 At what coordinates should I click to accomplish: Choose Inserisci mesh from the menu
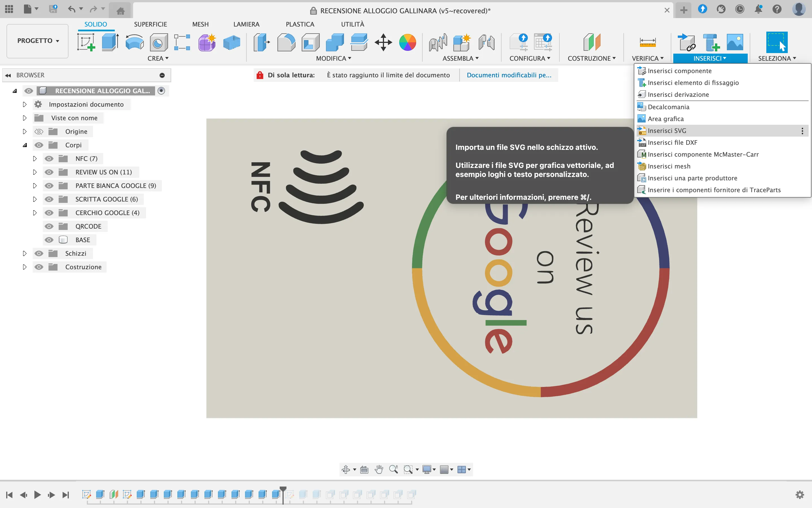(x=722, y=166)
